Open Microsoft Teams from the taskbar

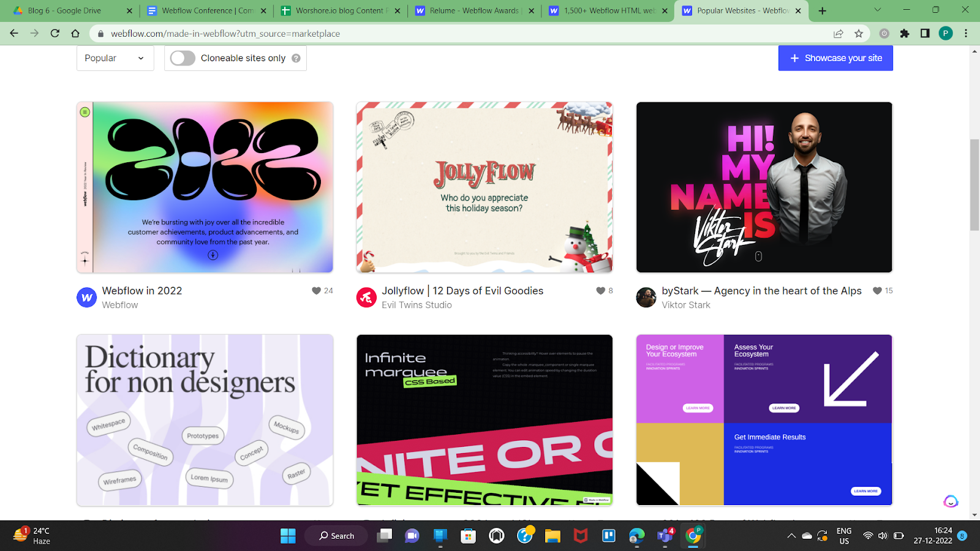665,536
